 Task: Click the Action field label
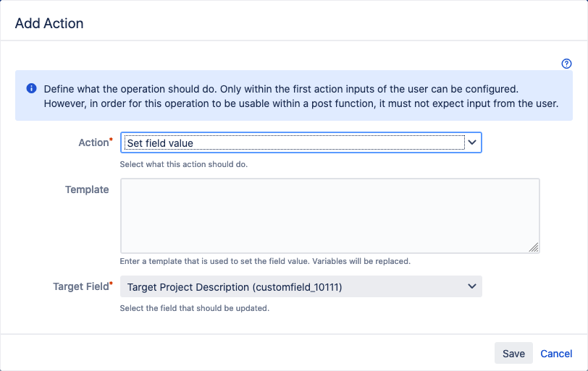pyautogui.click(x=93, y=142)
